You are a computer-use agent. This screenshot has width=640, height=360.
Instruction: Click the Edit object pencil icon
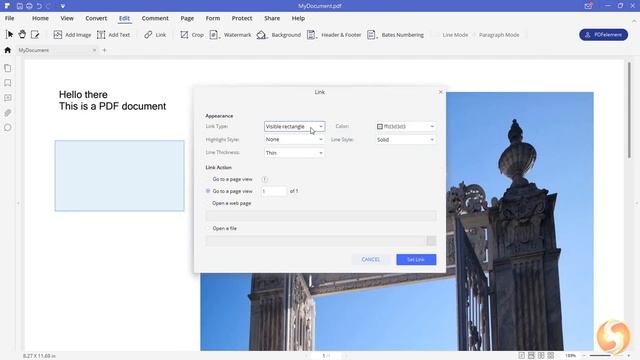pyautogui.click(x=35, y=35)
